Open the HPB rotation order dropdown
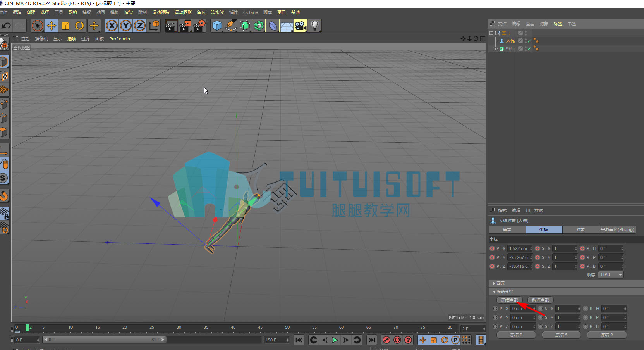Screen dimensions: 644x350 611,274
